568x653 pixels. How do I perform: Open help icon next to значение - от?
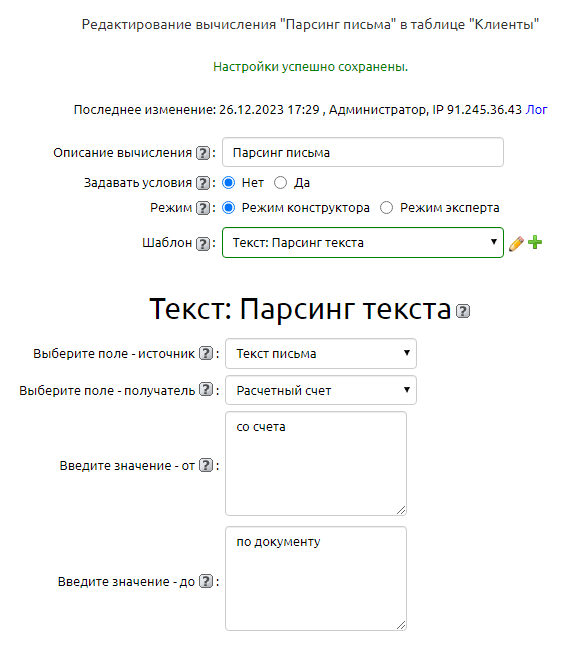pos(206,465)
